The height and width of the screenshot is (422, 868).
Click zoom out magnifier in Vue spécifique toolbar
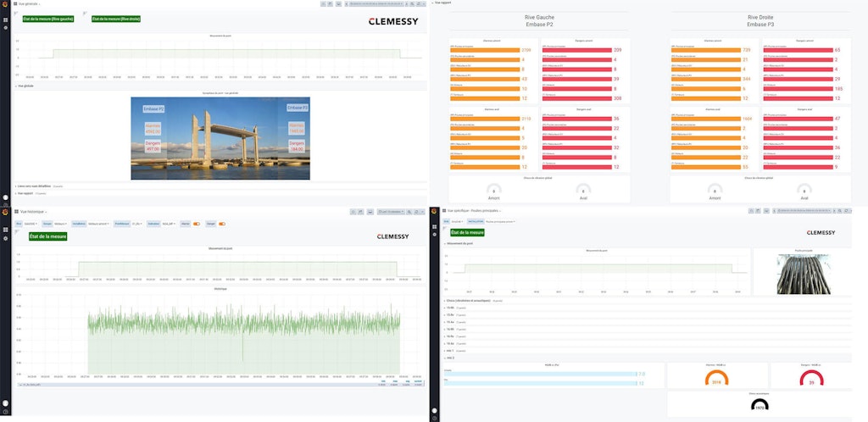click(840, 211)
